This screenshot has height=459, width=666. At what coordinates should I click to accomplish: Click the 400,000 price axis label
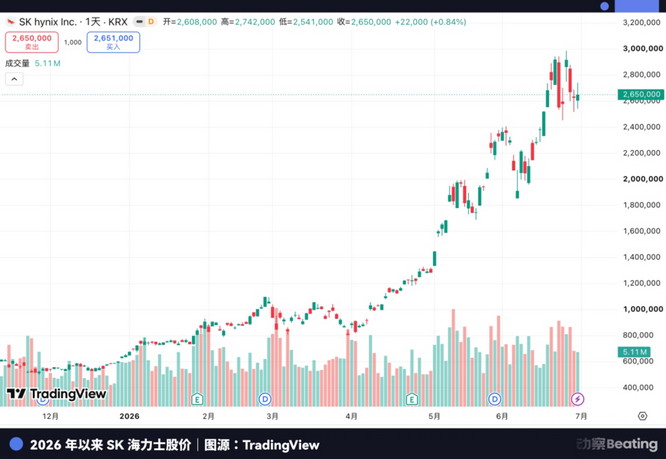[x=638, y=387]
